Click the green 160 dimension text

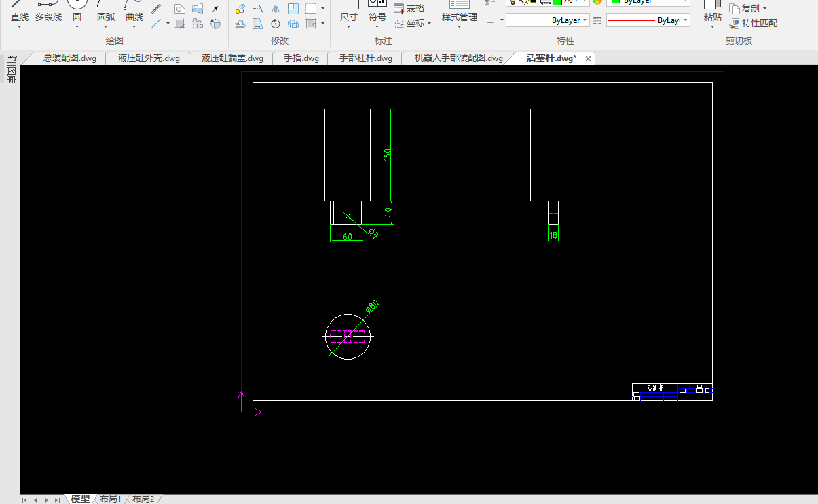(387, 154)
